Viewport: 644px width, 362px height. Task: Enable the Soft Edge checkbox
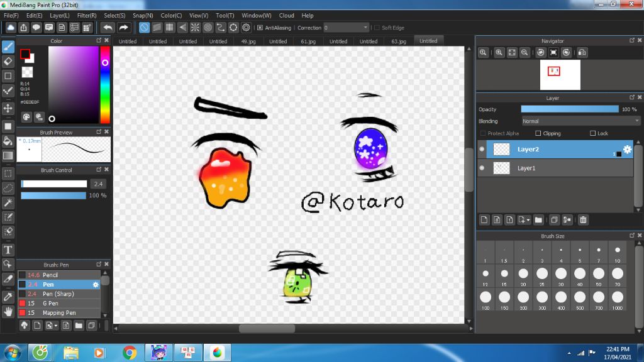pos(377,28)
